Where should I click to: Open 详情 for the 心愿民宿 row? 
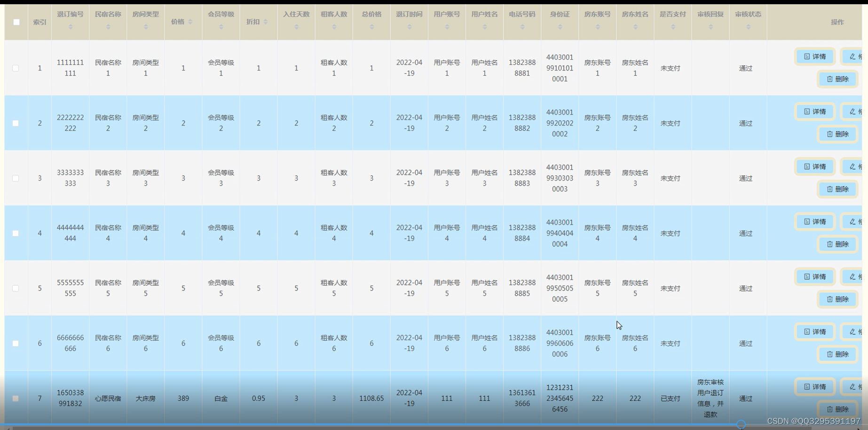click(x=815, y=387)
